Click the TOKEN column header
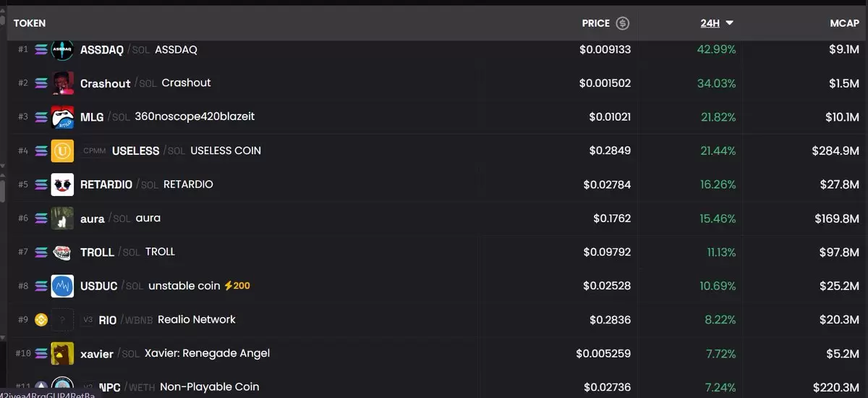This screenshot has height=398, width=868. tap(30, 23)
